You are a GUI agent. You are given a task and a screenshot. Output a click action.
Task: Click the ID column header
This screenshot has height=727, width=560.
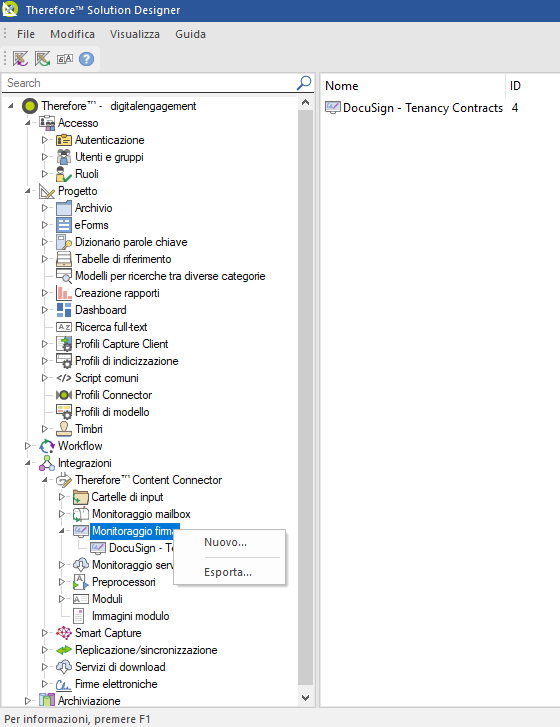(x=533, y=86)
